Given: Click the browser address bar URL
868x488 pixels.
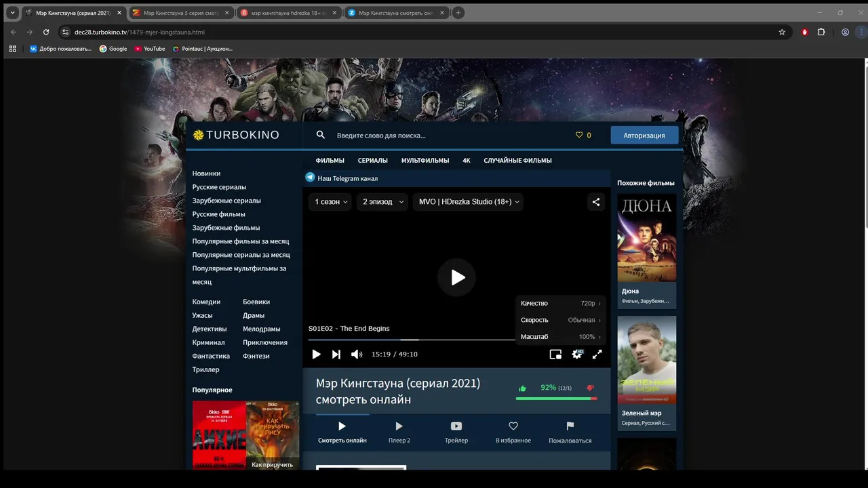Looking at the screenshot, I should 140,32.
